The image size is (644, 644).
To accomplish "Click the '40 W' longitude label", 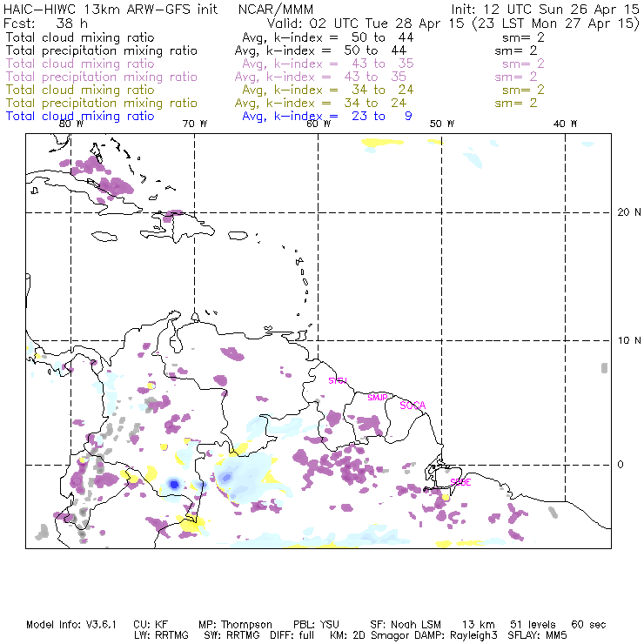I will 565,124.
